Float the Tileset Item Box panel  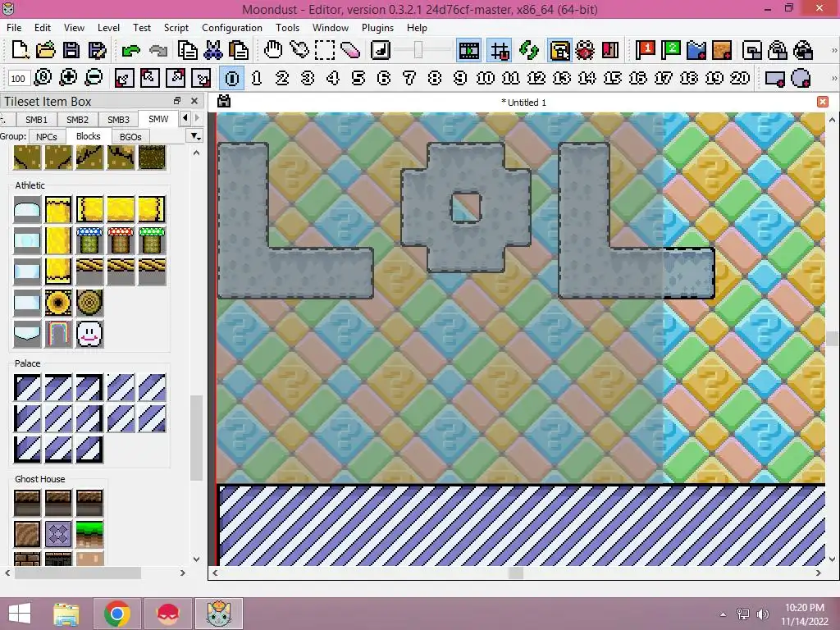pos(177,101)
